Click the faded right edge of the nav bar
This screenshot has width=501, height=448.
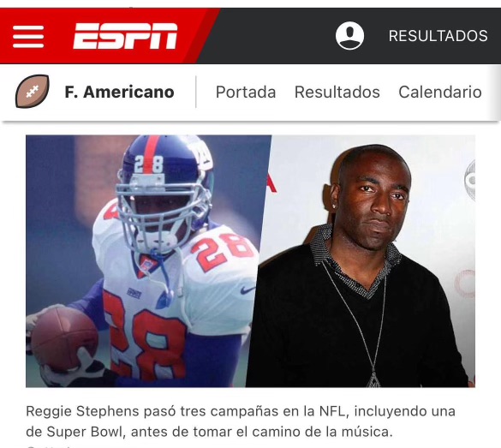[x=493, y=92]
